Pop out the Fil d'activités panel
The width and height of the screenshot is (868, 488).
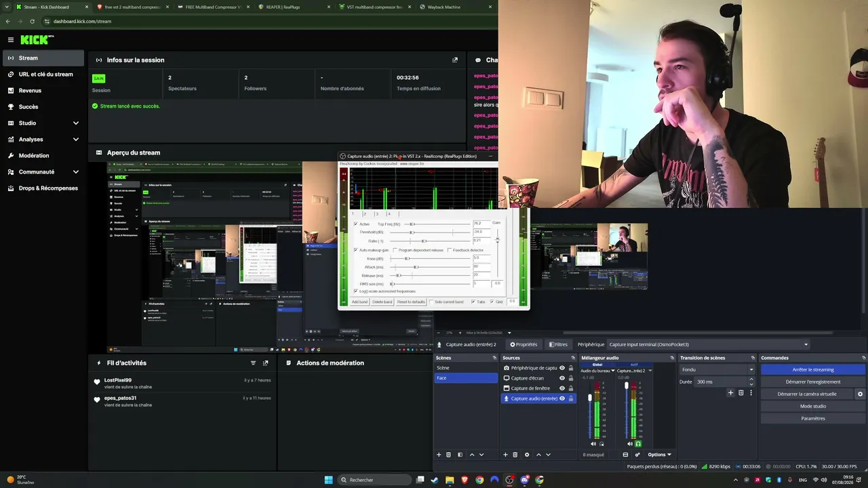click(265, 363)
